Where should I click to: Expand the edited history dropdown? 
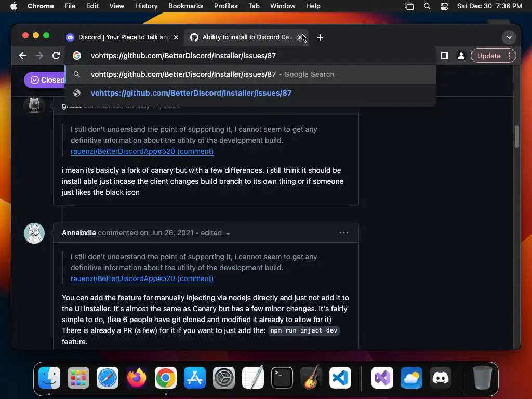coord(216,233)
